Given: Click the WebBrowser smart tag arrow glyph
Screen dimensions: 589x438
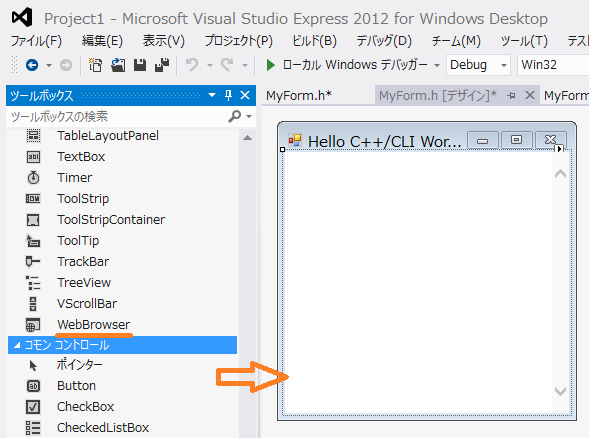Looking at the screenshot, I should pos(559,149).
